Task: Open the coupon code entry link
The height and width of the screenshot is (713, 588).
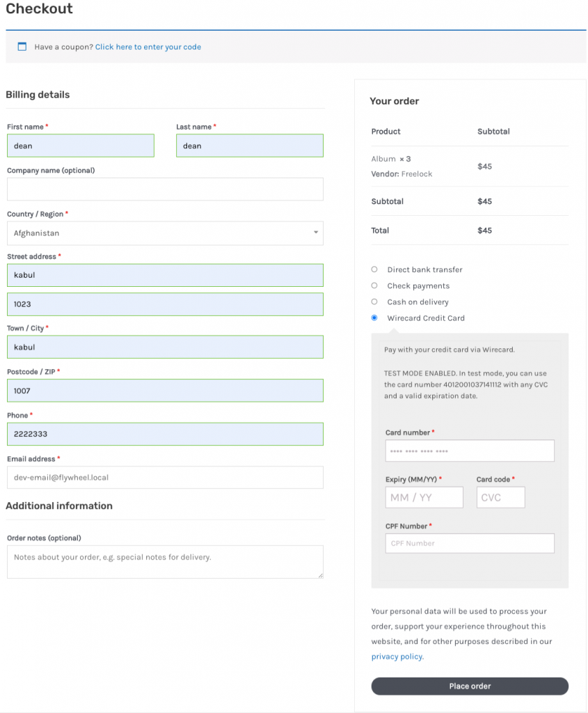Action: click(148, 47)
